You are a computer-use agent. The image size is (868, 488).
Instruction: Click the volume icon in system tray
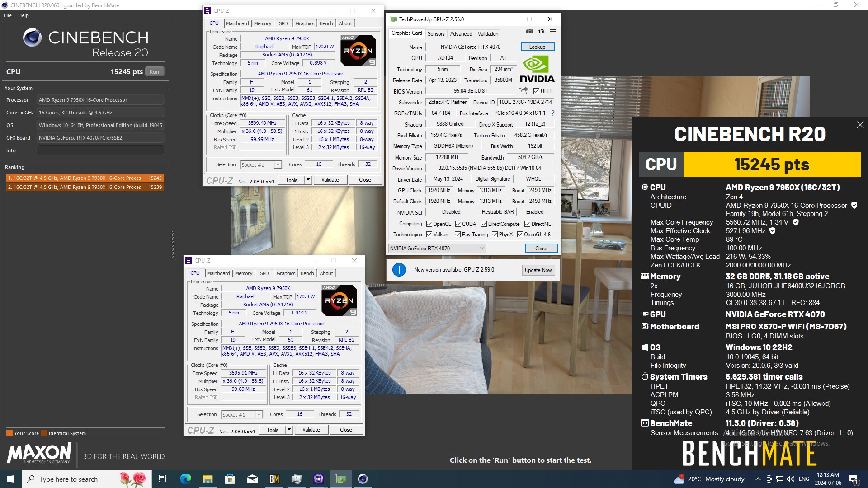point(790,479)
